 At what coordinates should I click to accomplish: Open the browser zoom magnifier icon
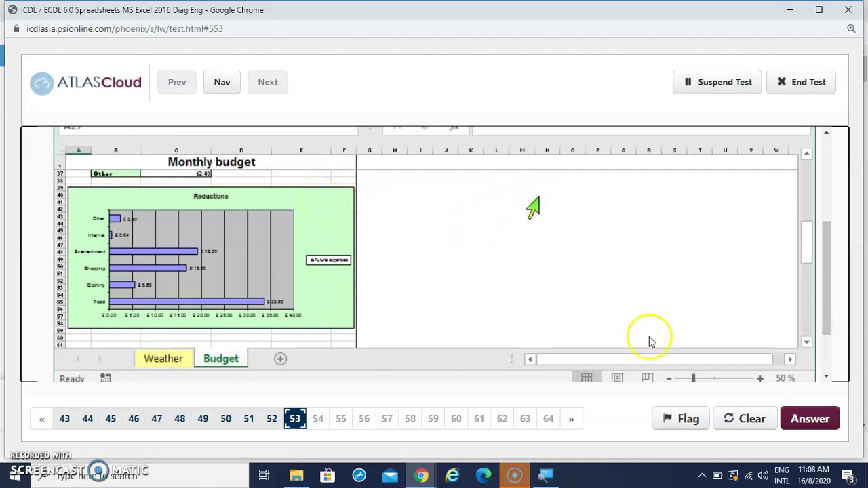[x=851, y=28]
